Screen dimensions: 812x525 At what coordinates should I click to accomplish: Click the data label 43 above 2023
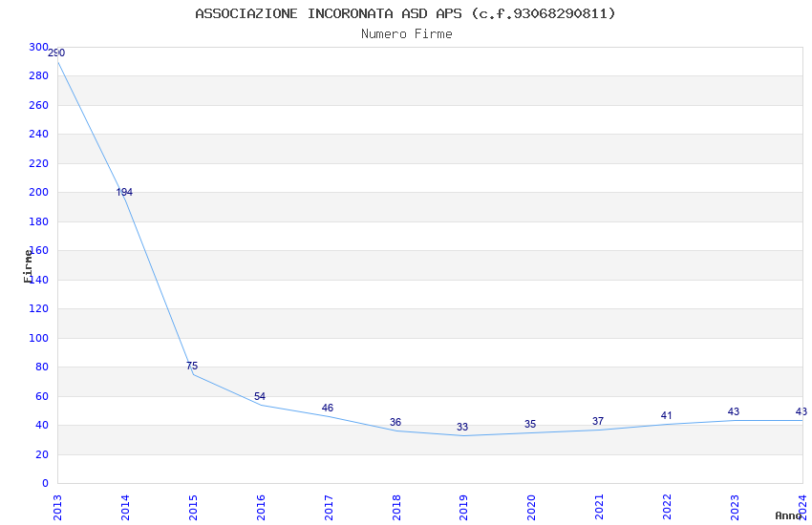click(734, 411)
